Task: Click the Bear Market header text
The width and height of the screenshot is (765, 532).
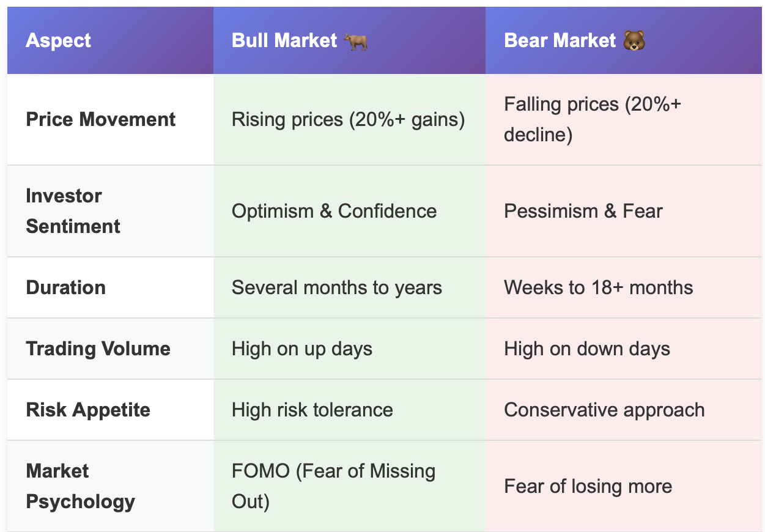Action: [560, 41]
